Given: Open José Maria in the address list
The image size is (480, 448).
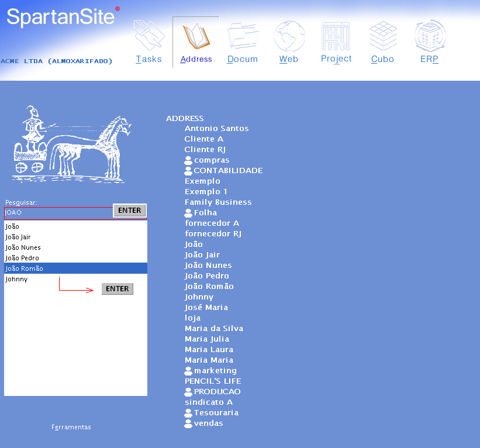Looking at the screenshot, I should click(x=206, y=308).
